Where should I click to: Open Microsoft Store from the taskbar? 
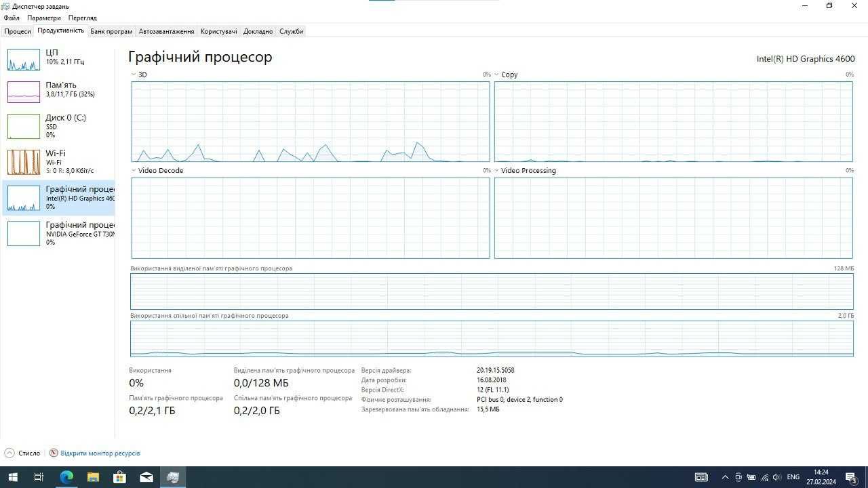[119, 477]
